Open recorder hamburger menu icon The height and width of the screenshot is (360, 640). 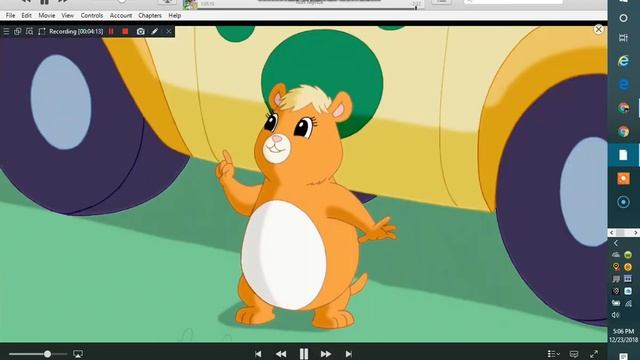[6, 31]
